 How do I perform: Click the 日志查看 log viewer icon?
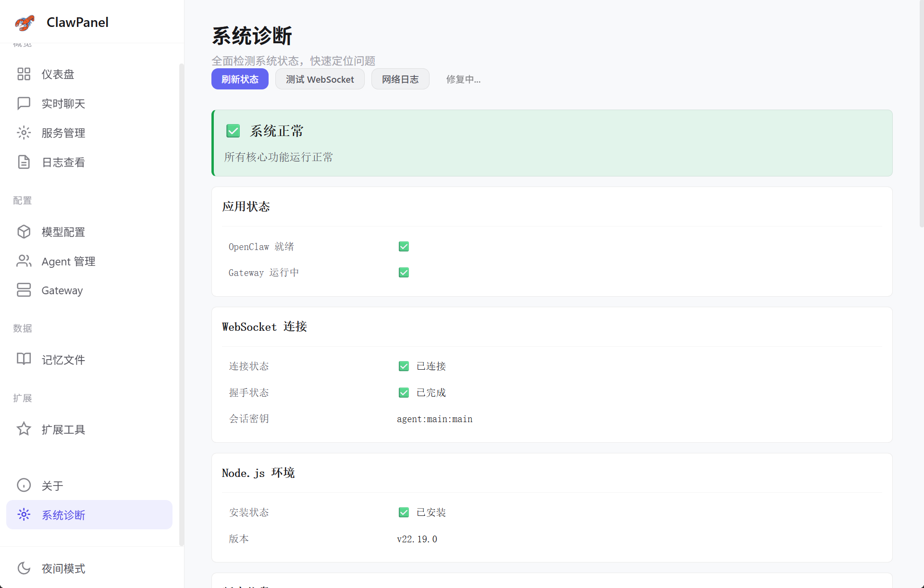[x=24, y=162]
